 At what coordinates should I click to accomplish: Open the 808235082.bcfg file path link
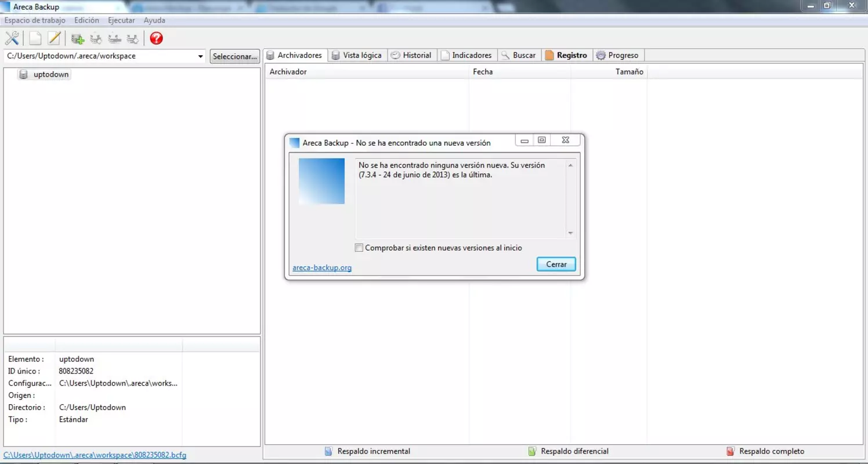tap(95, 455)
